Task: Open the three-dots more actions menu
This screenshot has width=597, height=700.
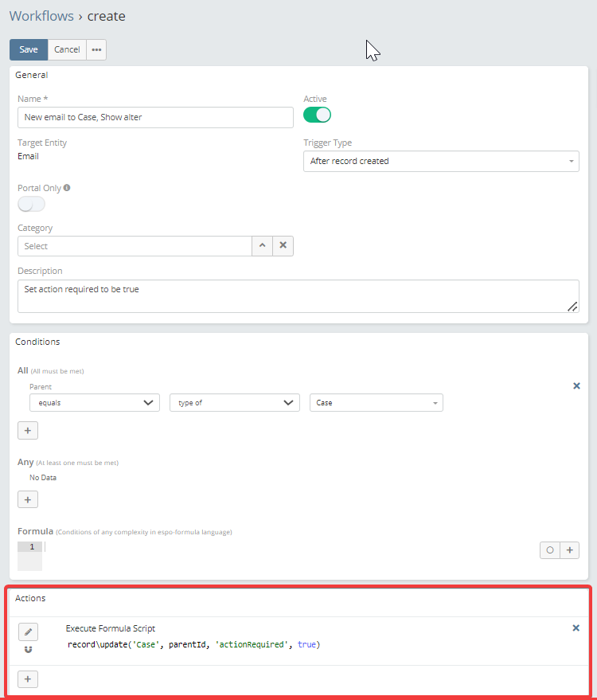Action: [96, 49]
